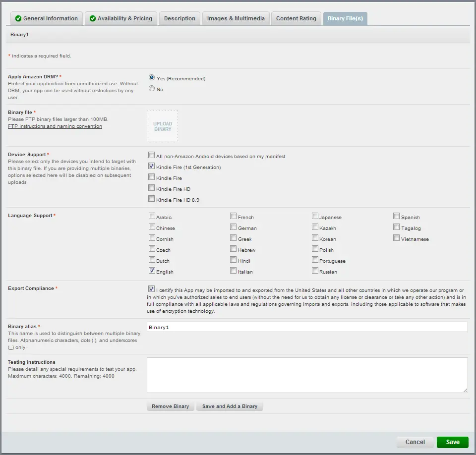Uncheck the English language checkbox

point(152,271)
